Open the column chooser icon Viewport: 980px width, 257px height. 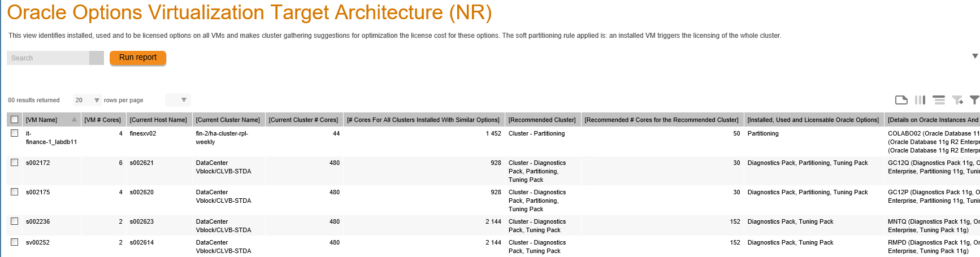coord(920,100)
